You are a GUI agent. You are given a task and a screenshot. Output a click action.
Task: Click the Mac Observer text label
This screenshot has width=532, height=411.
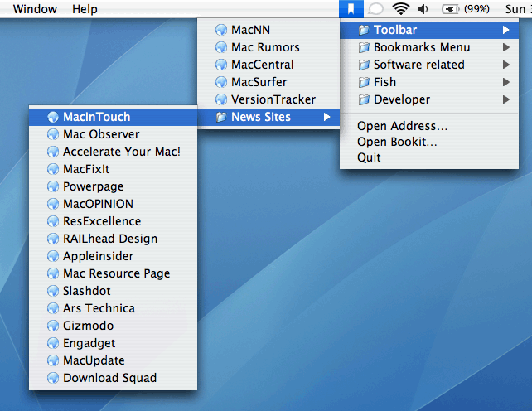(101, 134)
